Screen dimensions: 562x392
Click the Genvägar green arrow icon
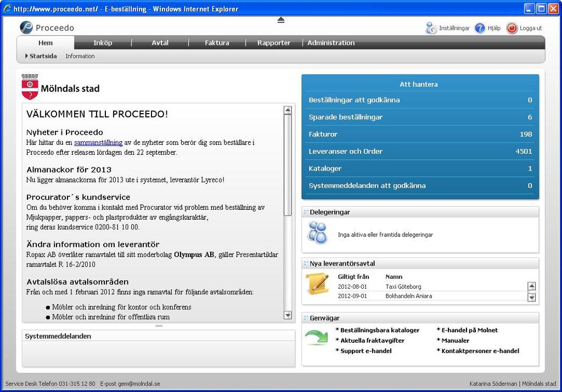316,337
